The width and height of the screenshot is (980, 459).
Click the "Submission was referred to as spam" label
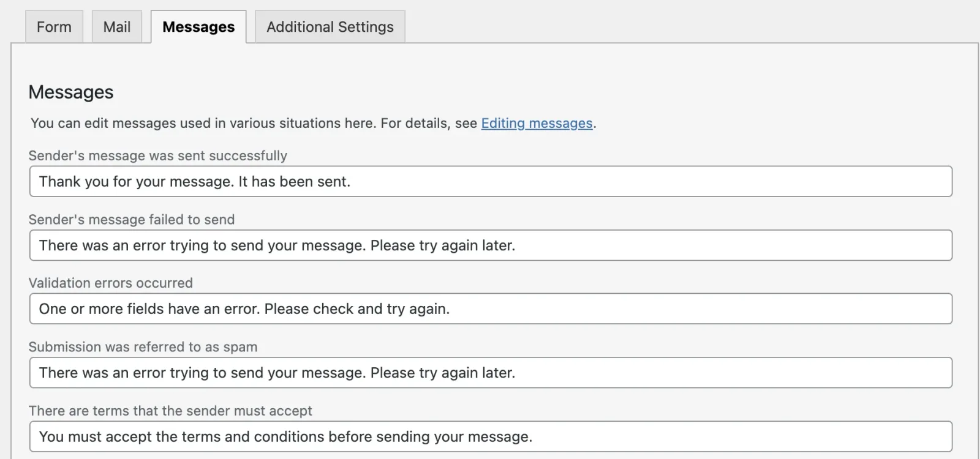click(x=143, y=346)
